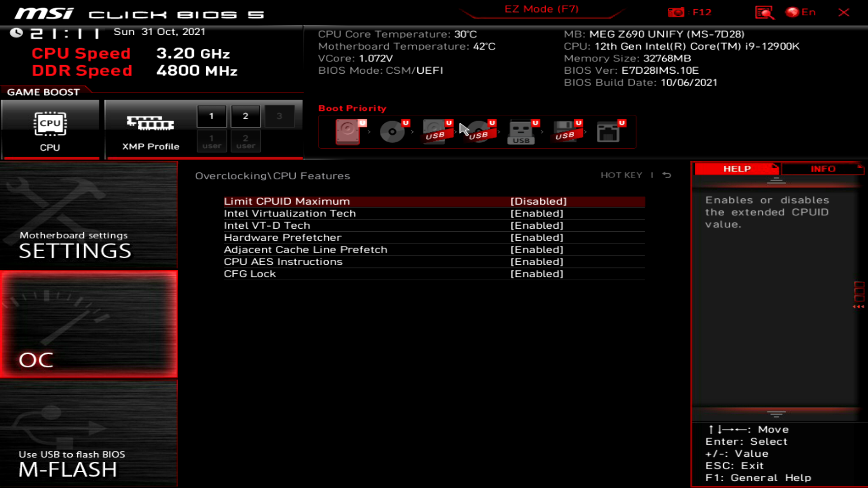The width and height of the screenshot is (868, 488).
Task: Expand XMP Profile user option 1
Action: pos(211,141)
